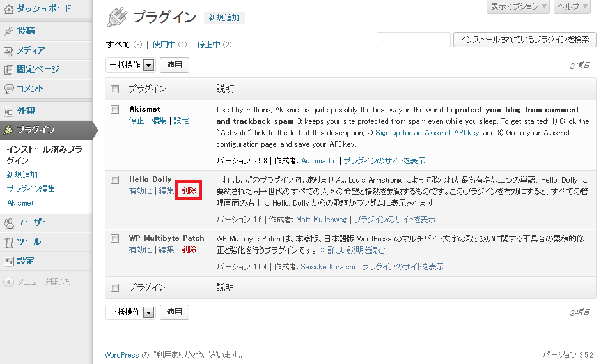The image size is (601, 364).
Task: Open the plugin editor (プラグイン編集) submenu item
Action: click(31, 189)
